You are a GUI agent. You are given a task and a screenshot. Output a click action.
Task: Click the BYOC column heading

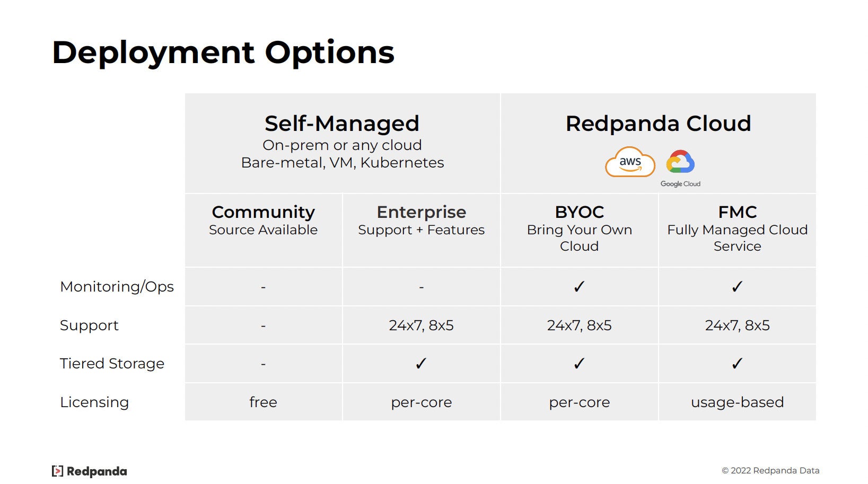[x=579, y=212]
